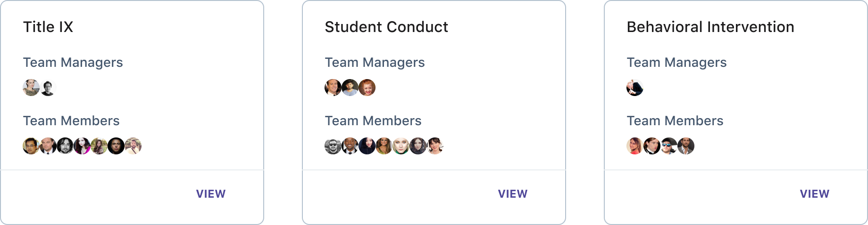Select first Behavioral Intervention team member avatar
The height and width of the screenshot is (225, 868).
click(x=635, y=146)
